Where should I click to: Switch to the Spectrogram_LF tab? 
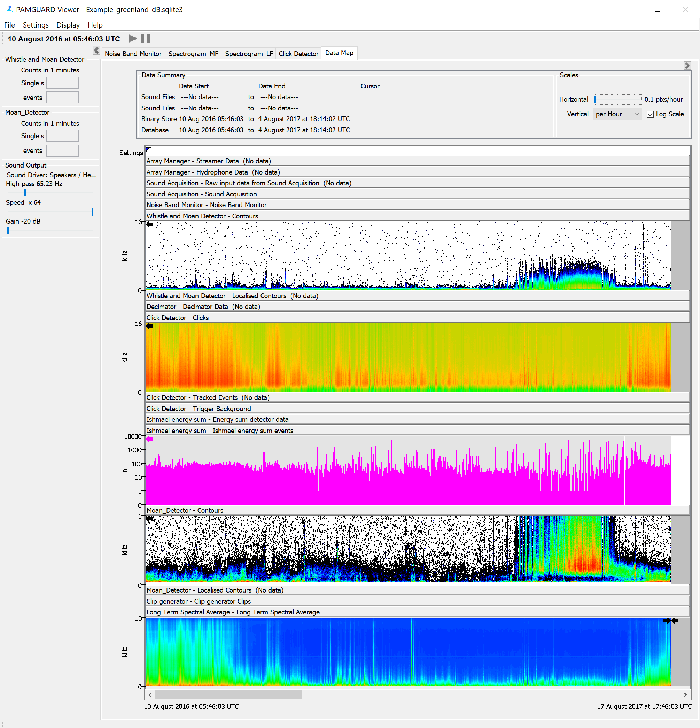[249, 54]
